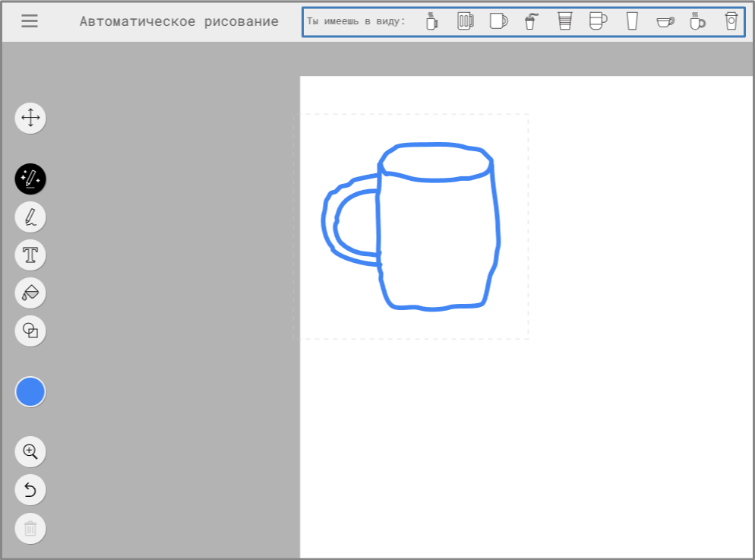Pick the ribbed beer mug suggestion
The width and height of the screenshot is (755, 560).
tap(465, 21)
